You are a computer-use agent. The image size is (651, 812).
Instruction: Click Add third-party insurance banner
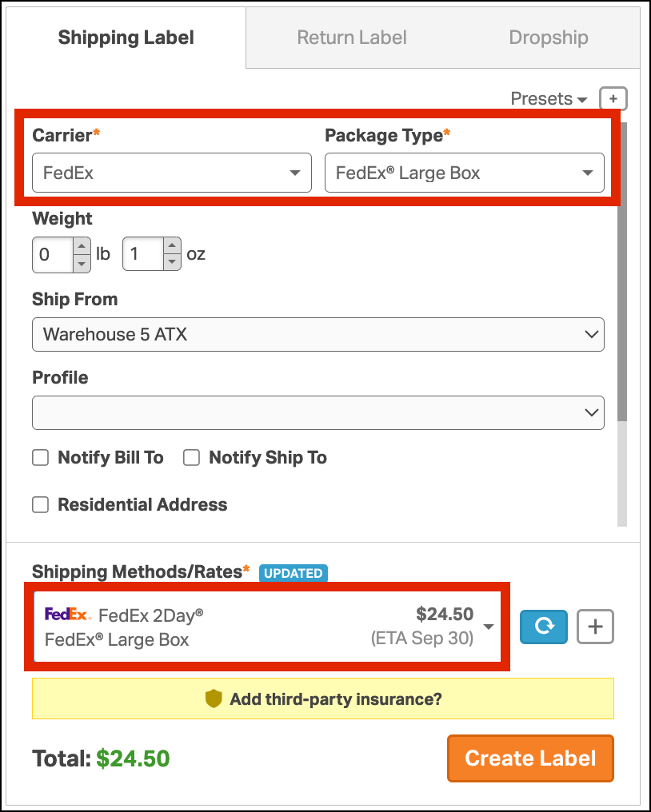pyautogui.click(x=335, y=699)
